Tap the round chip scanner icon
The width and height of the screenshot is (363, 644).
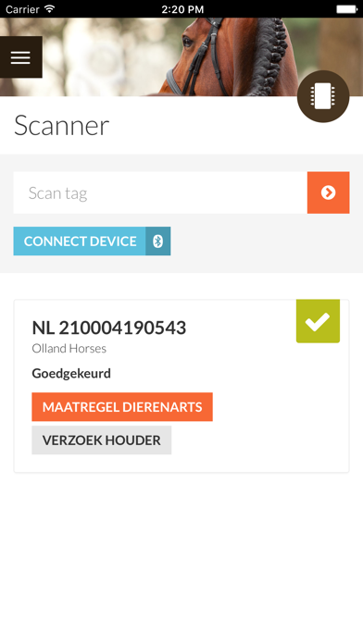coord(323,96)
